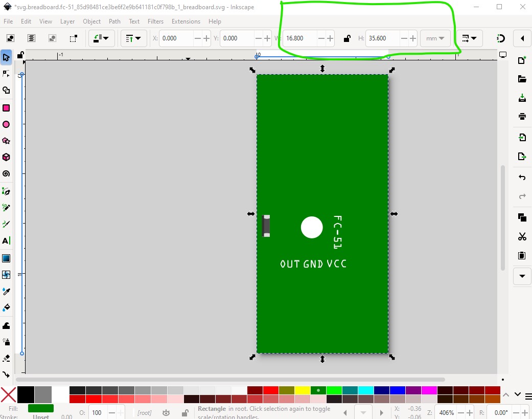Expand the command bar overflow arrow
532x419 pixels.
[522, 276]
